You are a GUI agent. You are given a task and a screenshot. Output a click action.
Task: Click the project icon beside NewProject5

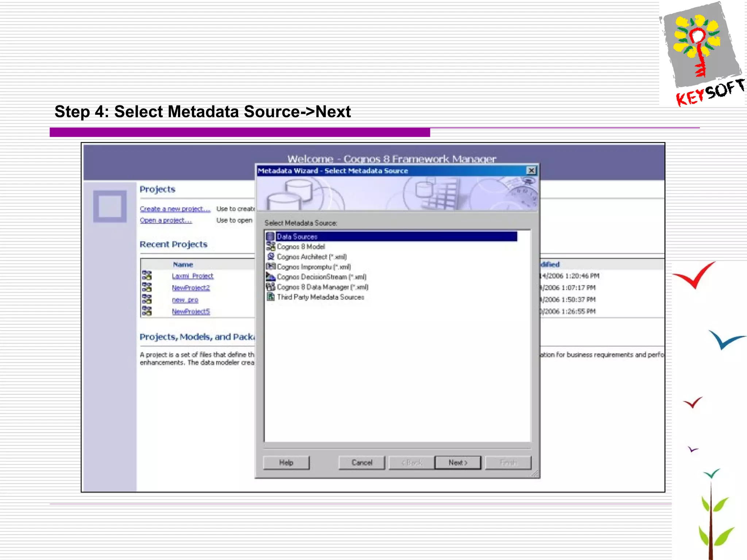147,311
